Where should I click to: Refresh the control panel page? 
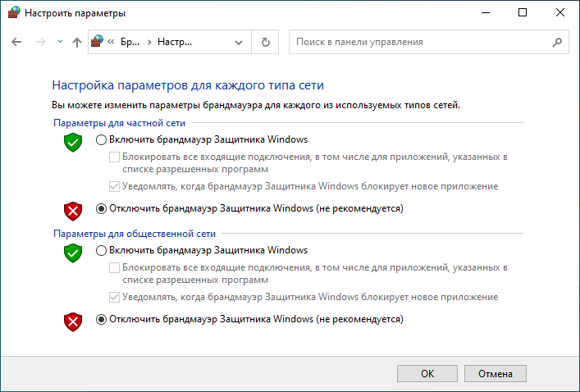[x=265, y=42]
